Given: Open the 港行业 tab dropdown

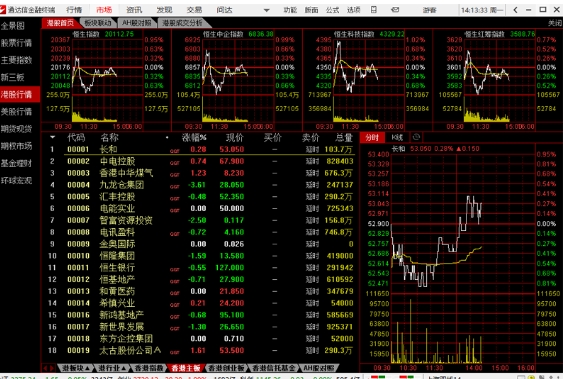Looking at the screenshot, I should [x=112, y=368].
